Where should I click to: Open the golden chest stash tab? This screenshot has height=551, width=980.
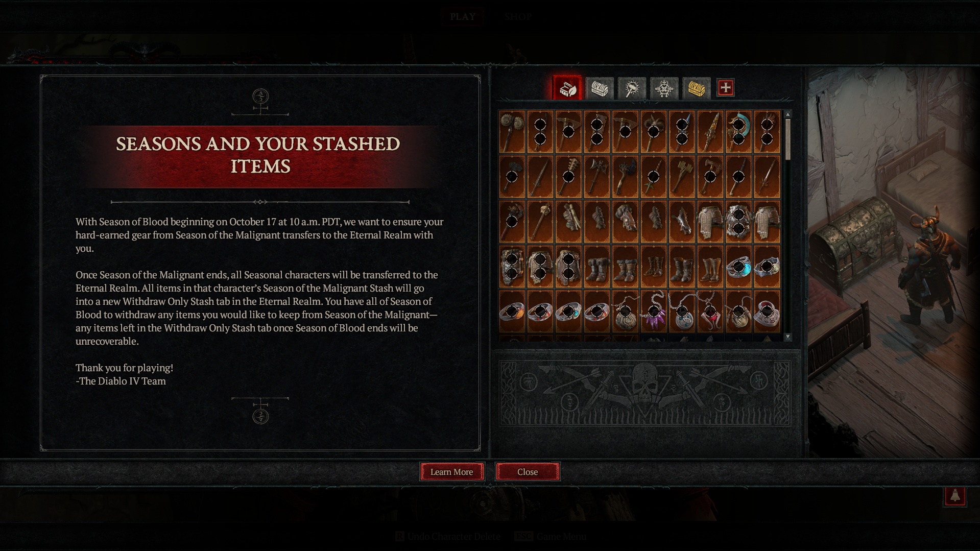tap(697, 88)
